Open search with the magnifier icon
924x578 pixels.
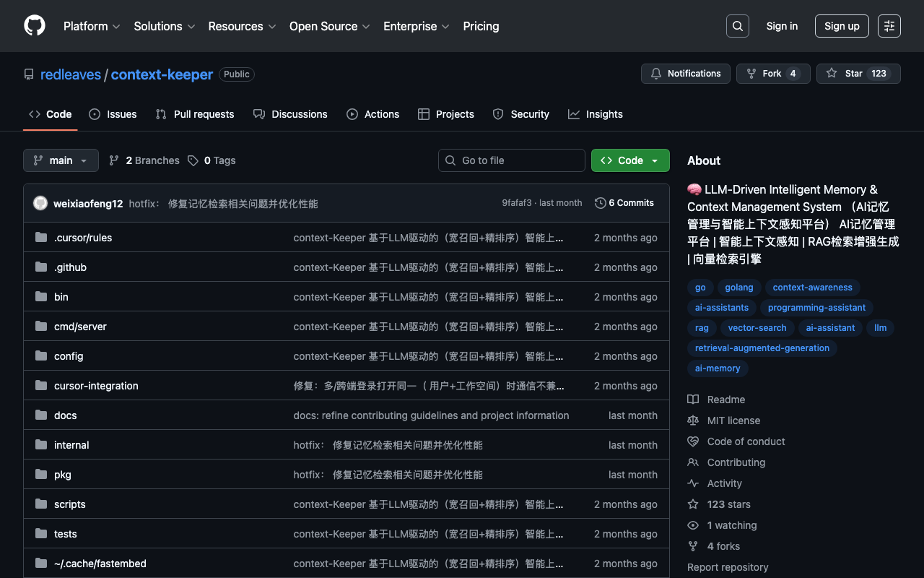click(x=737, y=26)
